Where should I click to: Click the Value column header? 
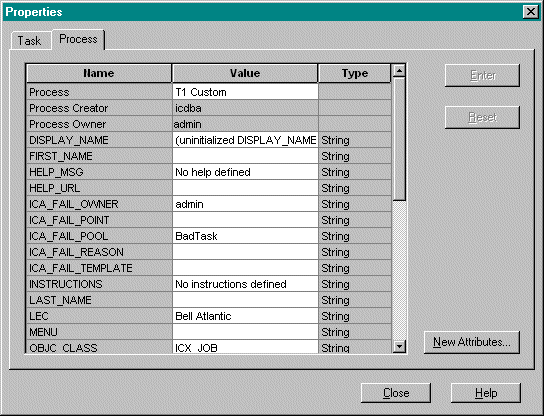pyautogui.click(x=245, y=73)
